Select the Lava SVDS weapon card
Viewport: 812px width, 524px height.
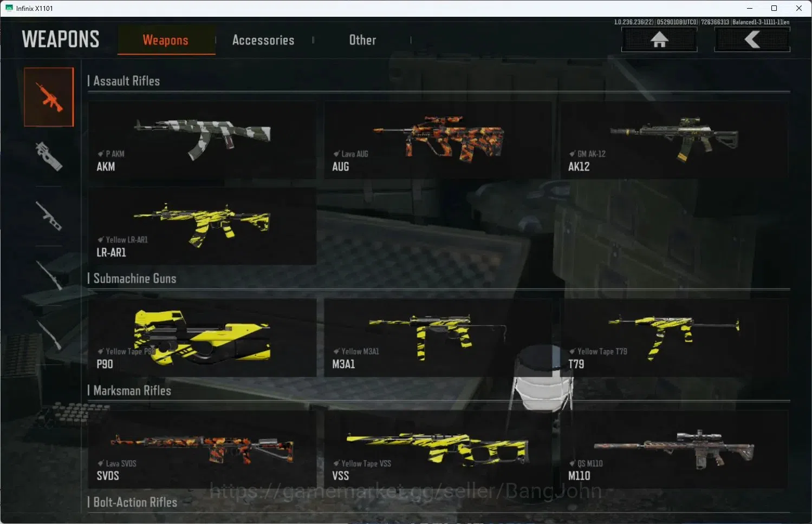point(202,449)
